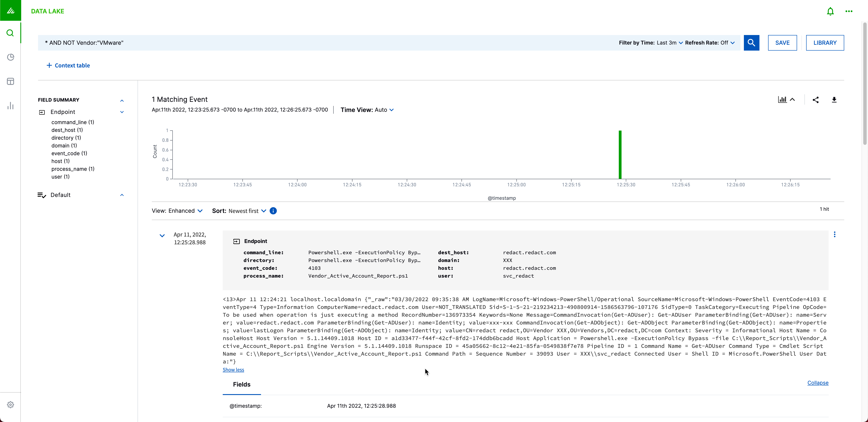The width and height of the screenshot is (868, 422).
Task: Open the search panel in the sidebar
Action: 10,33
